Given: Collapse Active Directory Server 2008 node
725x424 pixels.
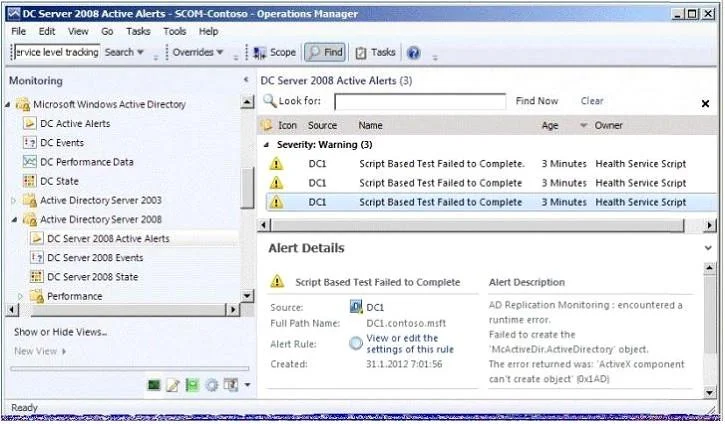Looking at the screenshot, I should (x=14, y=220).
